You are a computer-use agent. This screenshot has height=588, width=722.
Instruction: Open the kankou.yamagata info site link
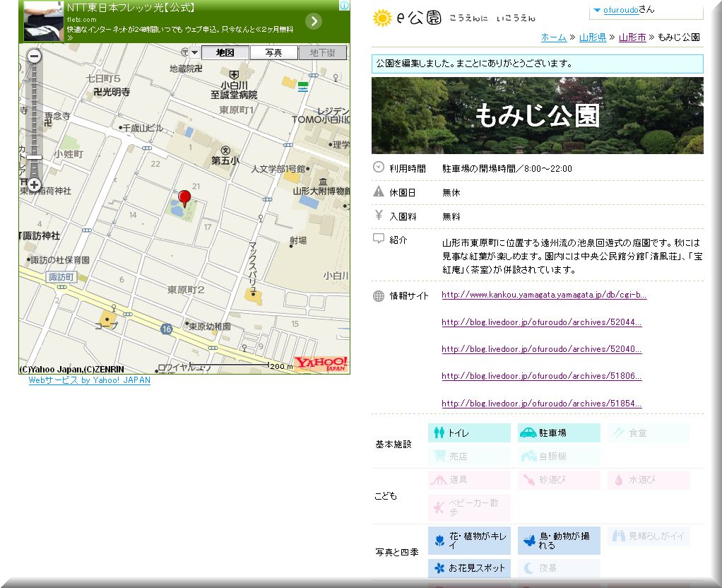click(x=544, y=295)
